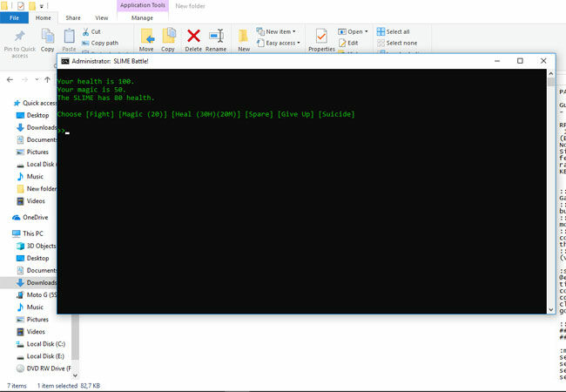
Task: Maximize the SLIME Battle console window
Action: 520,61
